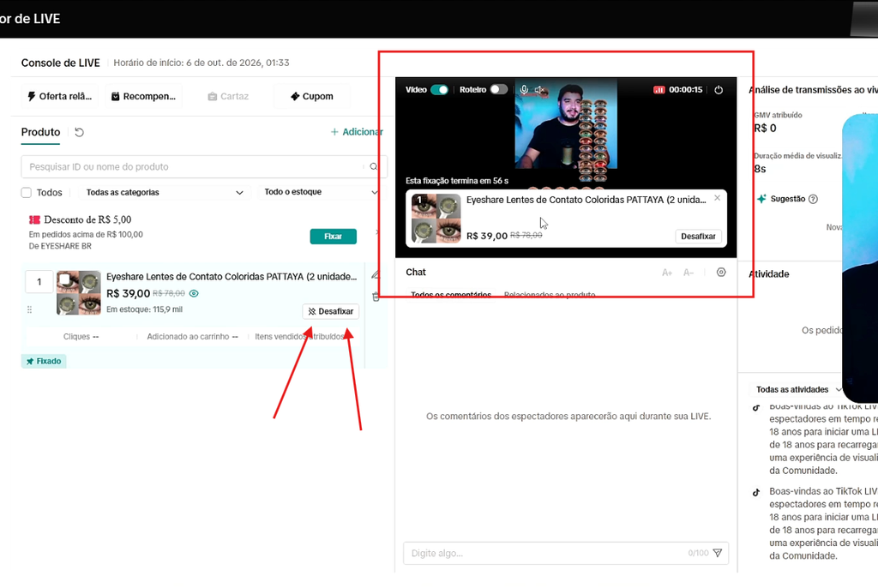Click the Cartaz button
This screenshot has width=878, height=588.
(228, 96)
